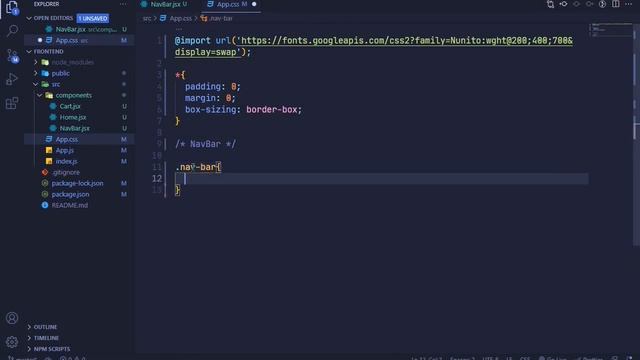
Task: Expand the Outline section
Action: [x=29, y=327]
